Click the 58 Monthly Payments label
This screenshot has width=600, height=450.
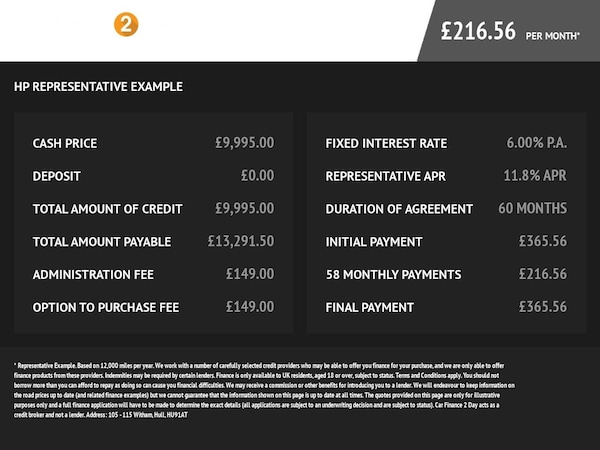393,274
